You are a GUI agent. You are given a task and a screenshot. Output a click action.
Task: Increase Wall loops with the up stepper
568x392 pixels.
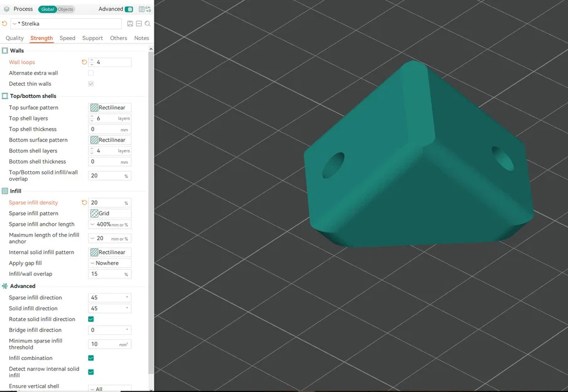(91, 60)
